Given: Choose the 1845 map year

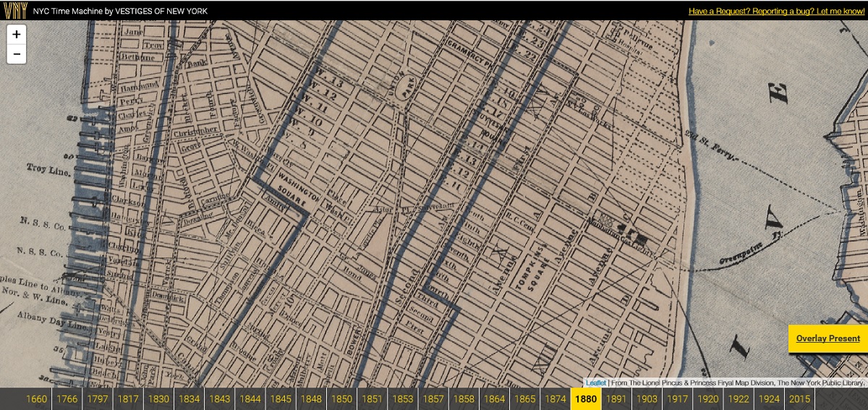Looking at the screenshot, I should pyautogui.click(x=281, y=399).
